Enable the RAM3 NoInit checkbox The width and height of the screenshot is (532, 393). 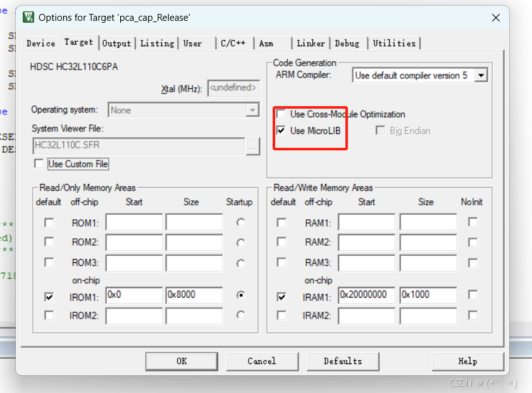[x=473, y=263]
